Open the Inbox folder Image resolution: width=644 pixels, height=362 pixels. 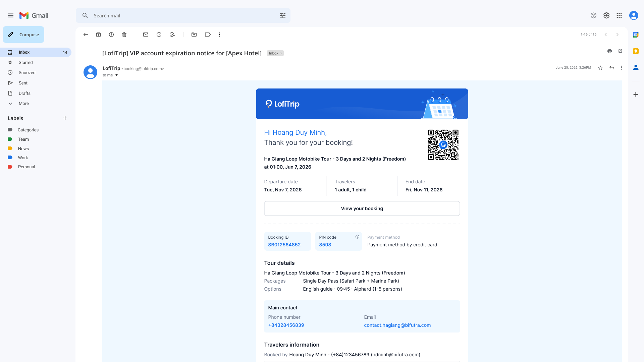pyautogui.click(x=36, y=52)
